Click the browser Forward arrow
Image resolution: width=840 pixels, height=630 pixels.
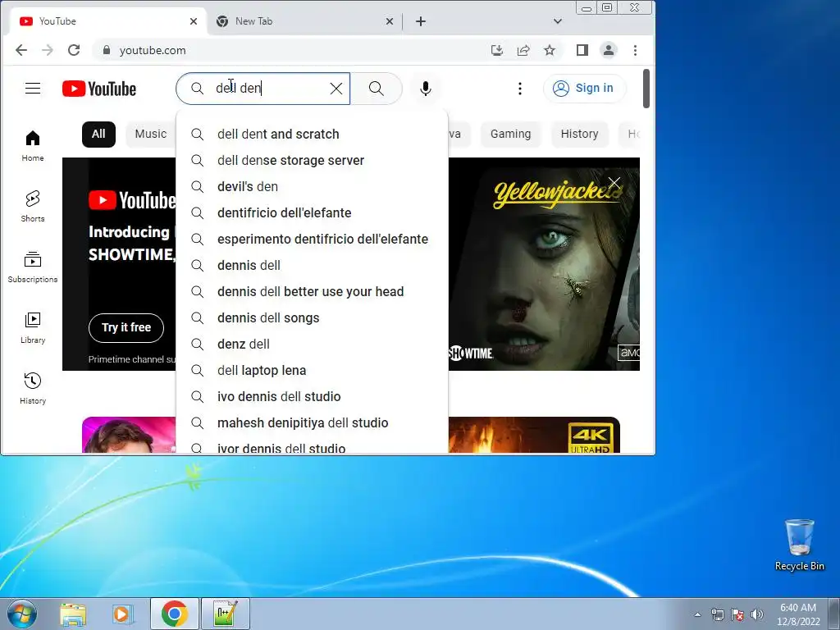click(47, 50)
